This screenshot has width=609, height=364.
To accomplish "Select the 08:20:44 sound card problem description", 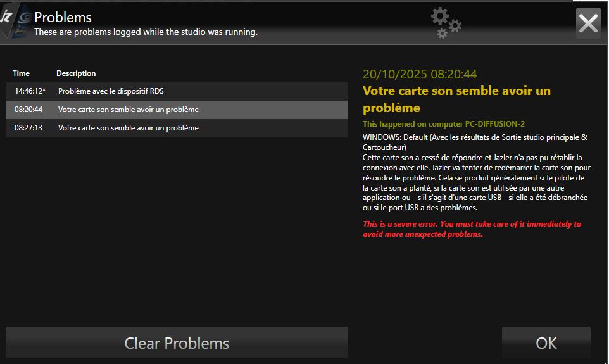I will [129, 110].
